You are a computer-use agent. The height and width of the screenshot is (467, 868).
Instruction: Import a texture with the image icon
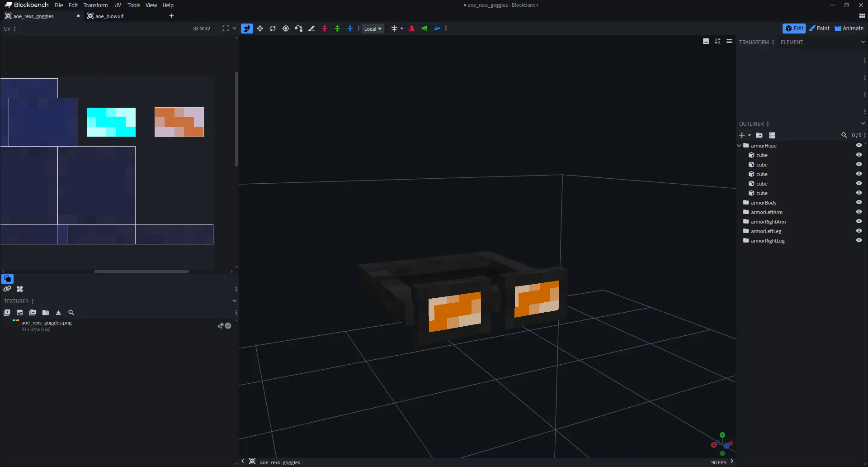click(x=20, y=313)
